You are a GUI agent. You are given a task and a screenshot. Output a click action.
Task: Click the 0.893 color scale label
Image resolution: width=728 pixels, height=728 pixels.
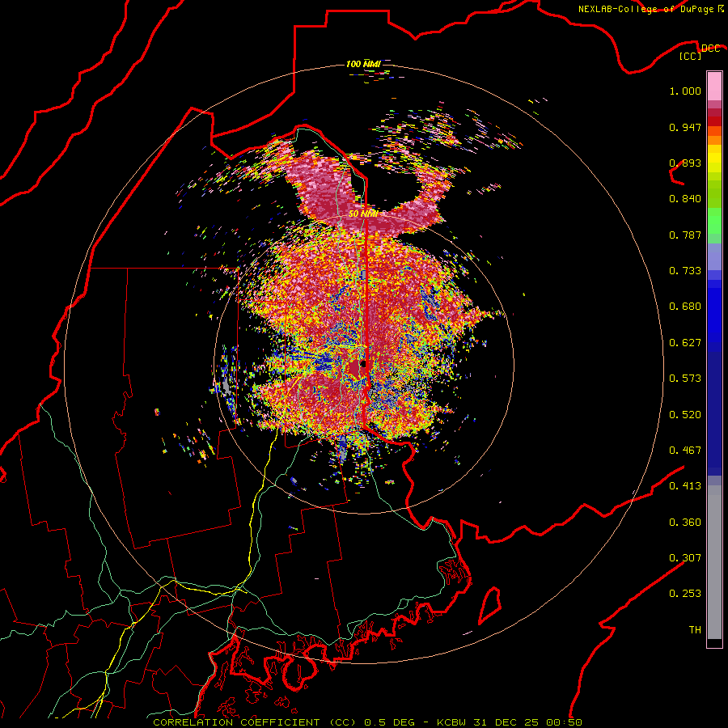685,163
